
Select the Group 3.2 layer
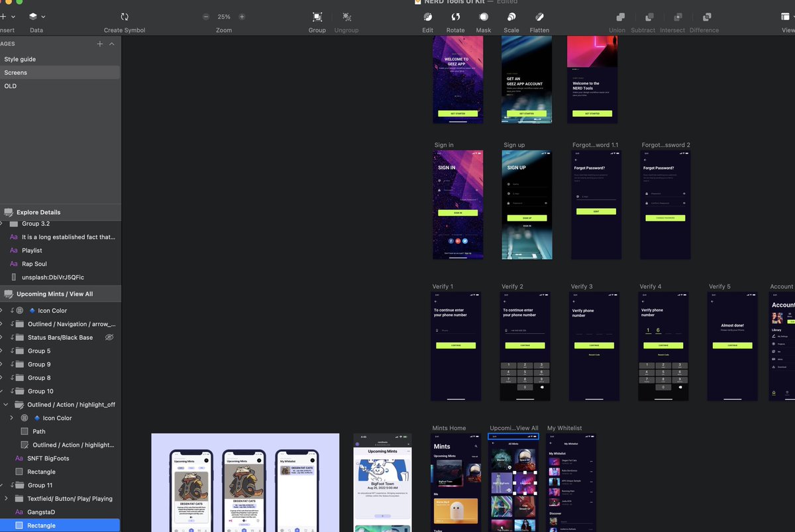tap(36, 224)
